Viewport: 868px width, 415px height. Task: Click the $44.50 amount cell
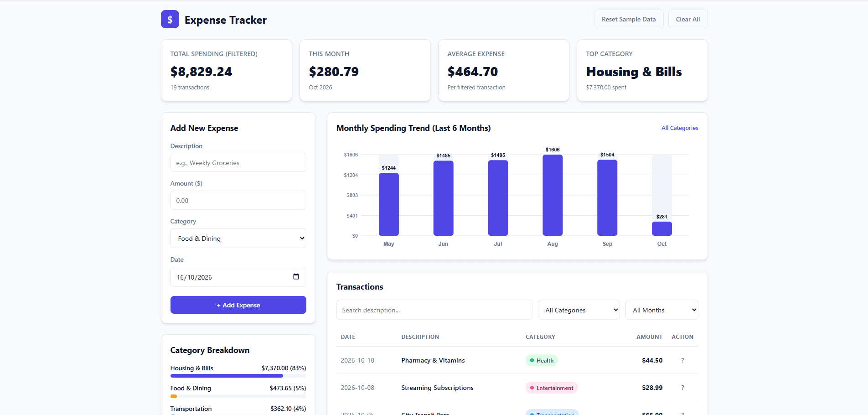point(652,360)
